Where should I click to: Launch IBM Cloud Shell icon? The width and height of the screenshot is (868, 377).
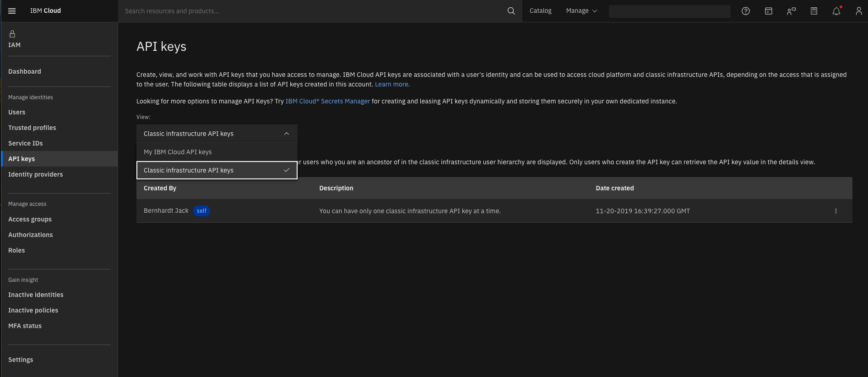click(769, 11)
